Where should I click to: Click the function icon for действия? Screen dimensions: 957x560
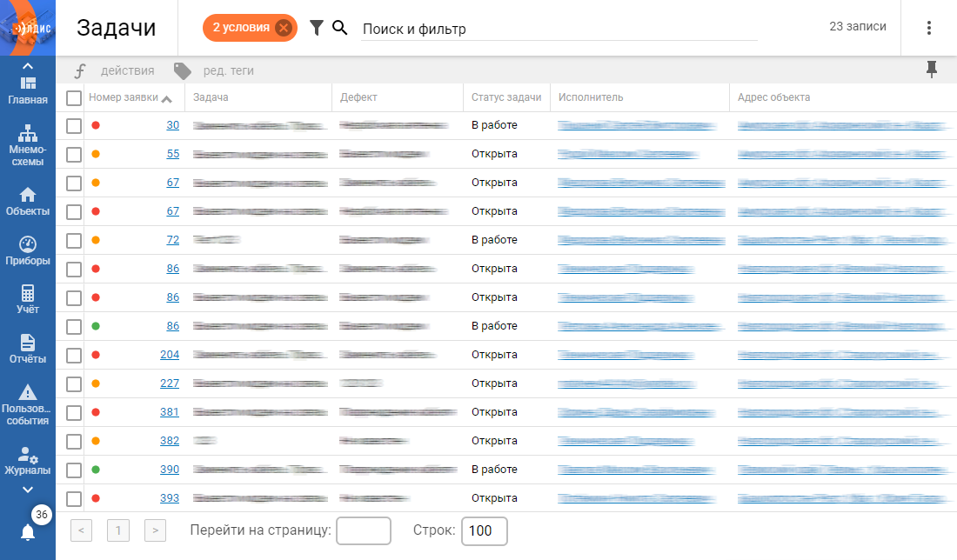80,70
